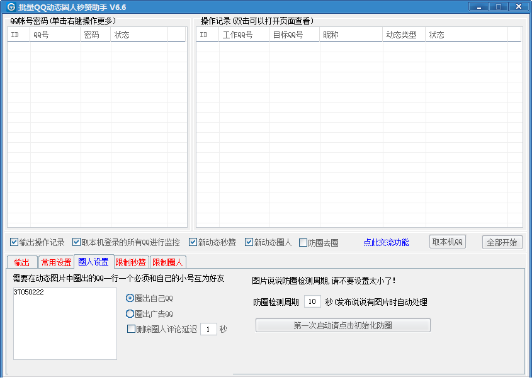Minimize the 批量QQ动态圈人秒赞助手 window
This screenshot has height=392, width=532.
[x=478, y=6]
